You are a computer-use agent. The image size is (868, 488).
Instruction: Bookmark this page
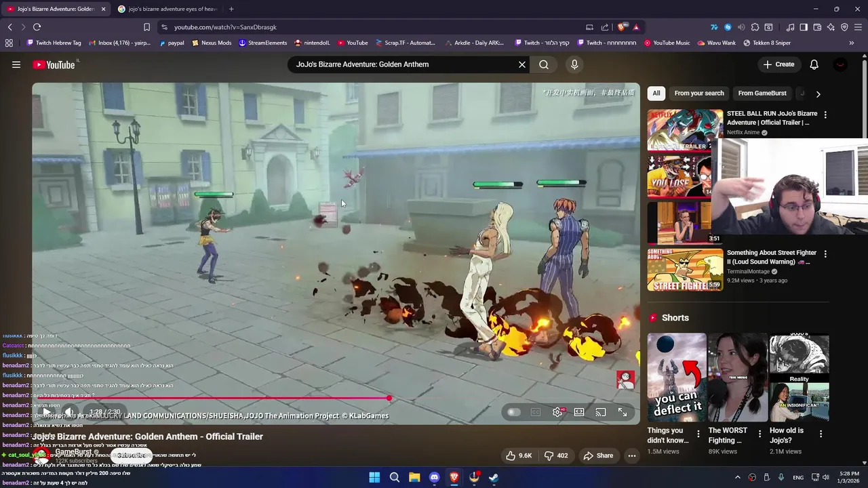pos(146,27)
